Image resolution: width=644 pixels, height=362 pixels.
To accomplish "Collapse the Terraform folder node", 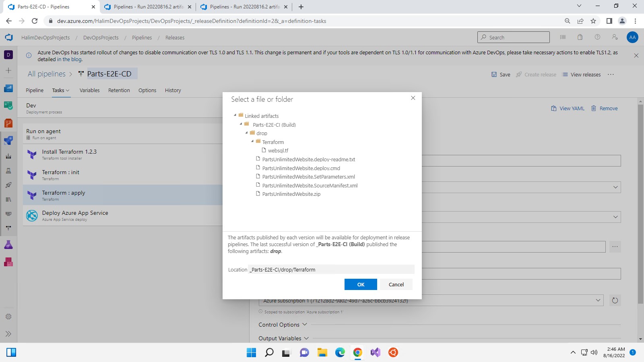I will (252, 142).
